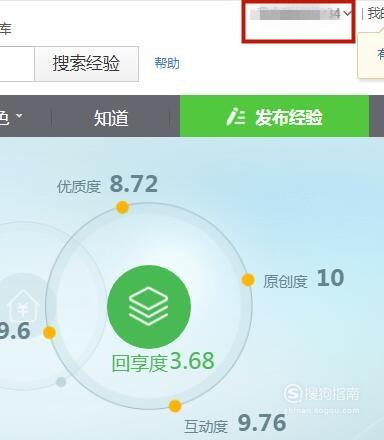Screen dimensions: 384x440
Task: Click the 互动度 9.76 score text
Action: point(235,424)
